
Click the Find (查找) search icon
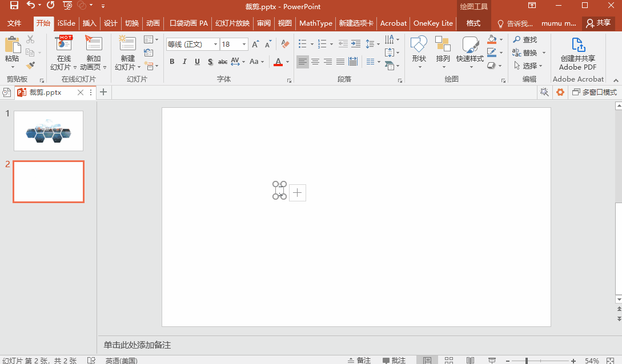click(x=517, y=39)
